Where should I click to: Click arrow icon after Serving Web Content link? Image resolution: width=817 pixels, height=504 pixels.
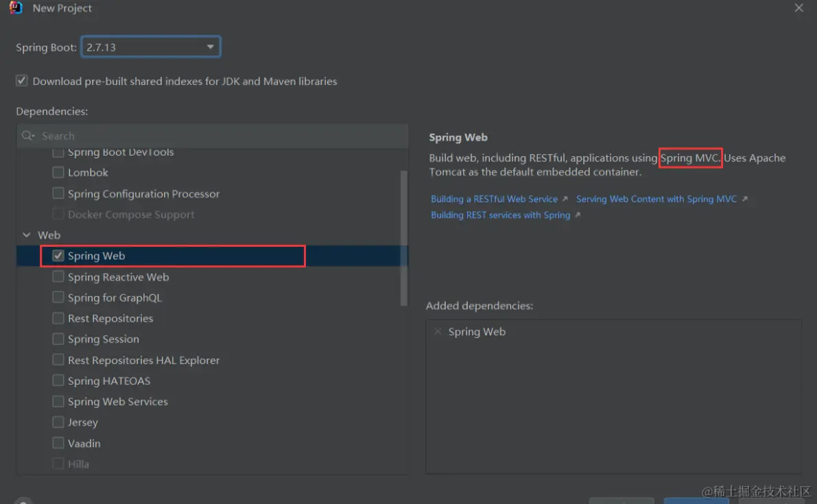[744, 199]
